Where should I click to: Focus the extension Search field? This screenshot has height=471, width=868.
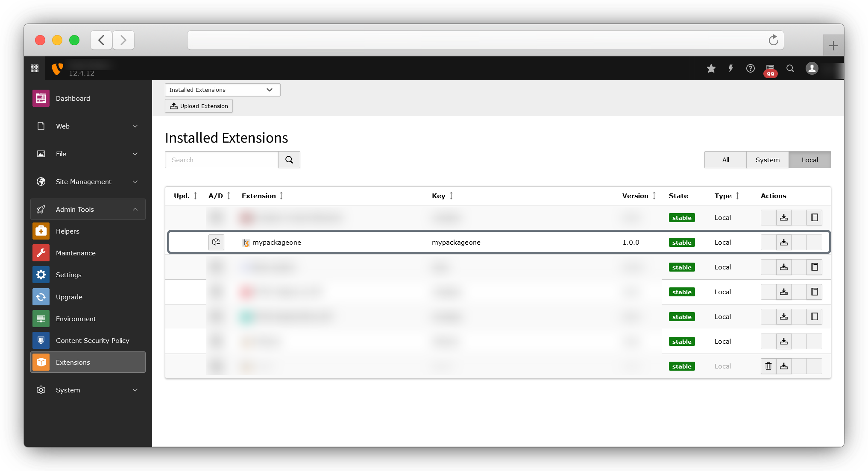click(221, 160)
